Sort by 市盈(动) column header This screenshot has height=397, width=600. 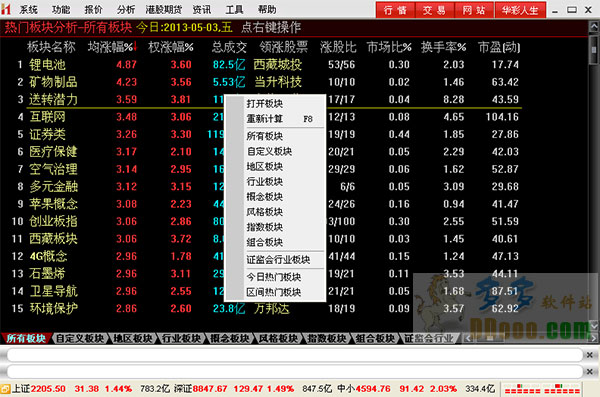499,47
